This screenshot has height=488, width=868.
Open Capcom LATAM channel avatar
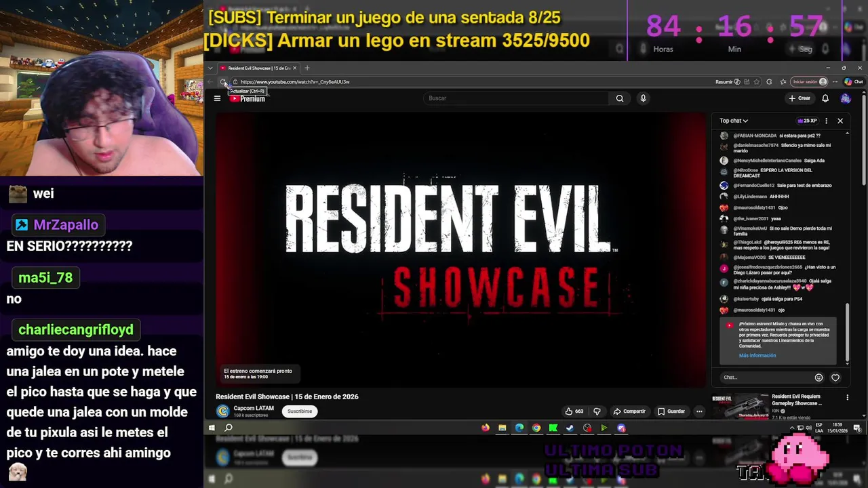click(222, 411)
